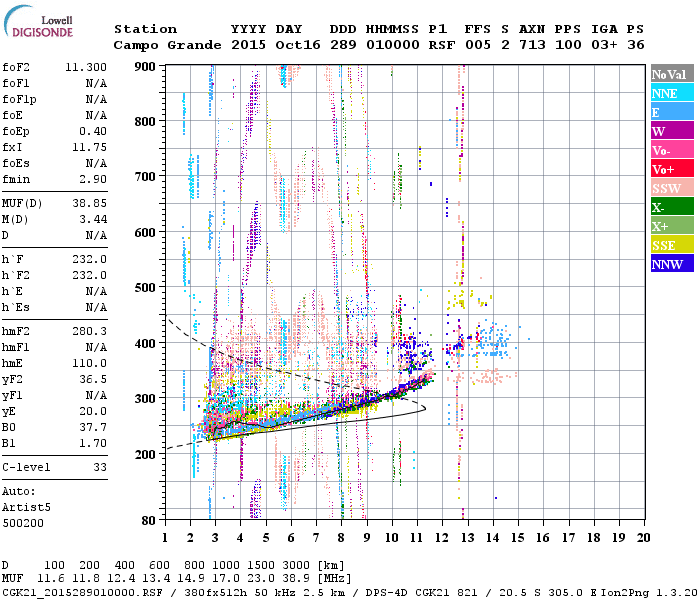Select the NNW dark blue legend swatch
Screen dimensions: 700x600
(672, 263)
